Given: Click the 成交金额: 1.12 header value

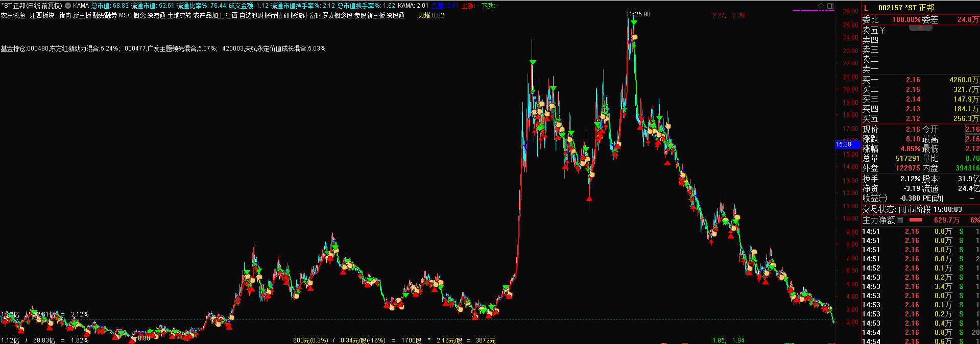Looking at the screenshot, I should [248, 6].
